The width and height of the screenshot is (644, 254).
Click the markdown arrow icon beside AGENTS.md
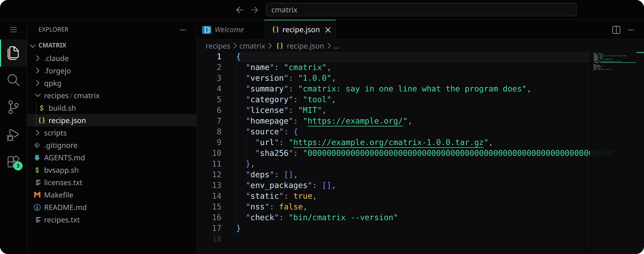click(37, 158)
